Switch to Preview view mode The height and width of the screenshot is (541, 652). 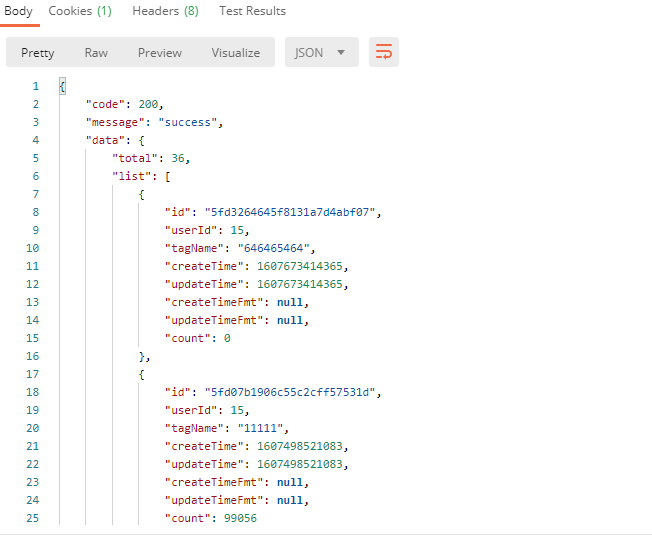click(160, 53)
